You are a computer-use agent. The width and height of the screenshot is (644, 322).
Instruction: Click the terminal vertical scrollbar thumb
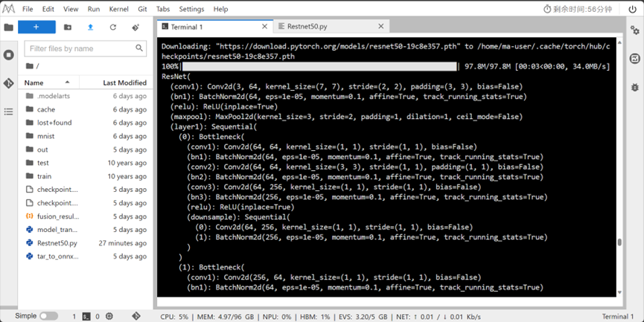pos(619,242)
